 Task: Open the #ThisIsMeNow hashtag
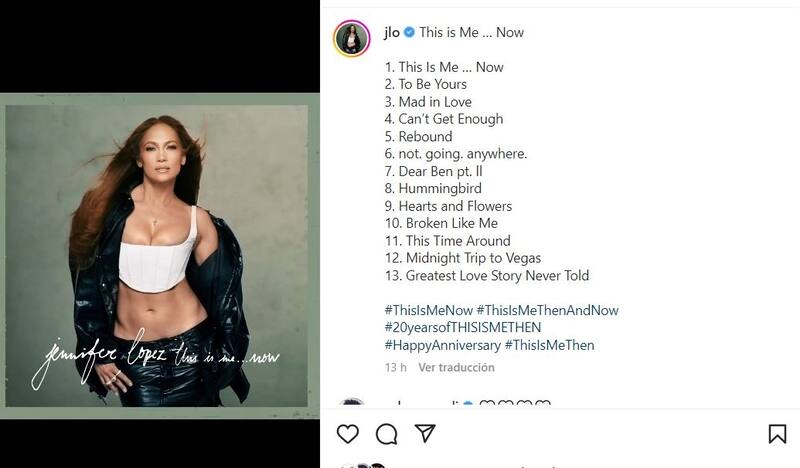tap(429, 310)
